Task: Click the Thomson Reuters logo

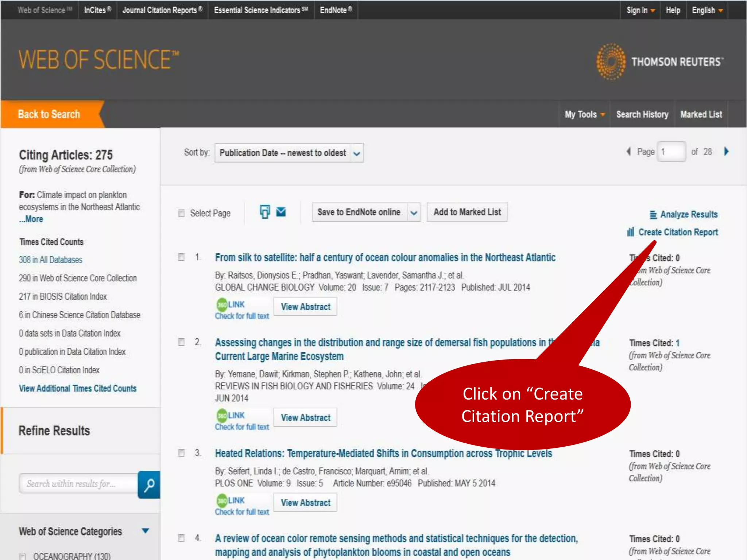Action: click(x=659, y=62)
